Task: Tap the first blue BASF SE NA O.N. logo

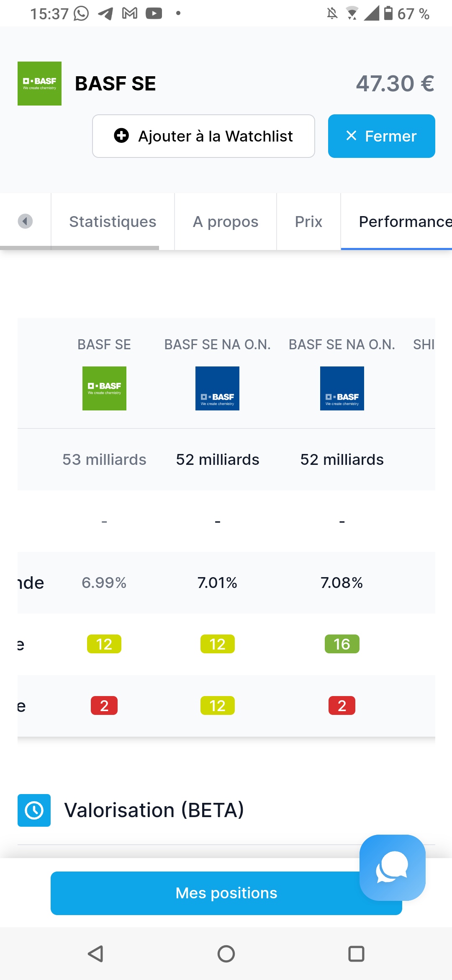Action: click(217, 388)
